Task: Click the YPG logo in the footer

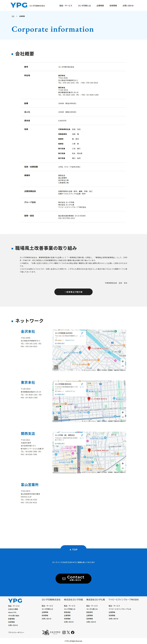Action: click(x=15, y=600)
